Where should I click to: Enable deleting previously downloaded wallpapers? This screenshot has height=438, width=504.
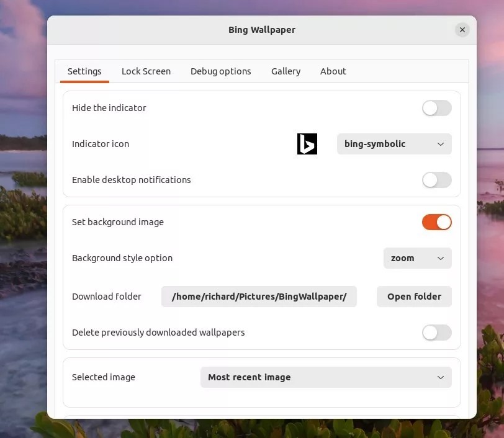coord(437,333)
